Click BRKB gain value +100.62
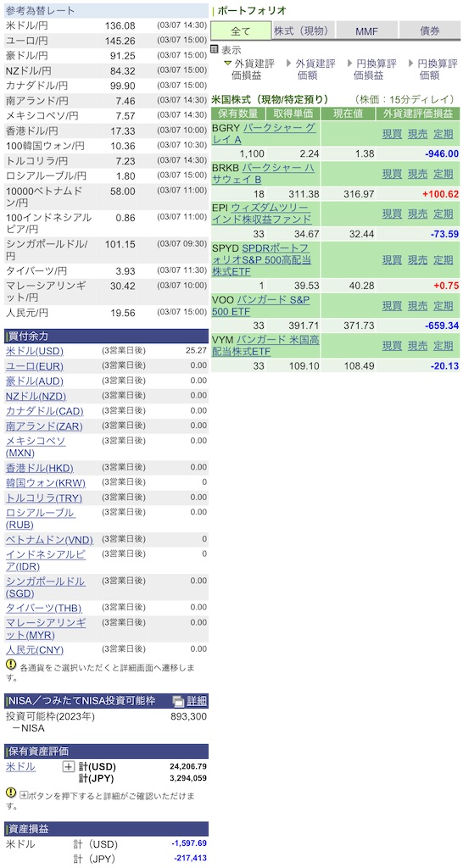The width and height of the screenshot is (463, 868). coord(441,194)
